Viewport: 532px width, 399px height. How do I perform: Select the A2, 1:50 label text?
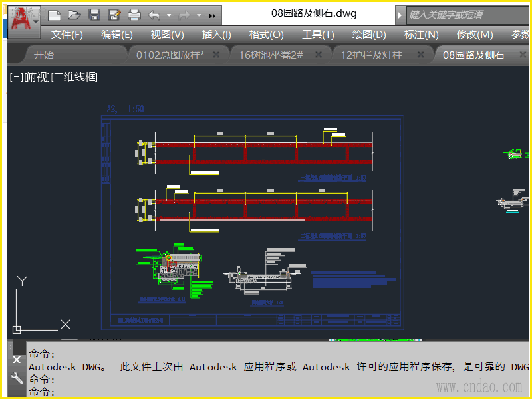click(125, 109)
